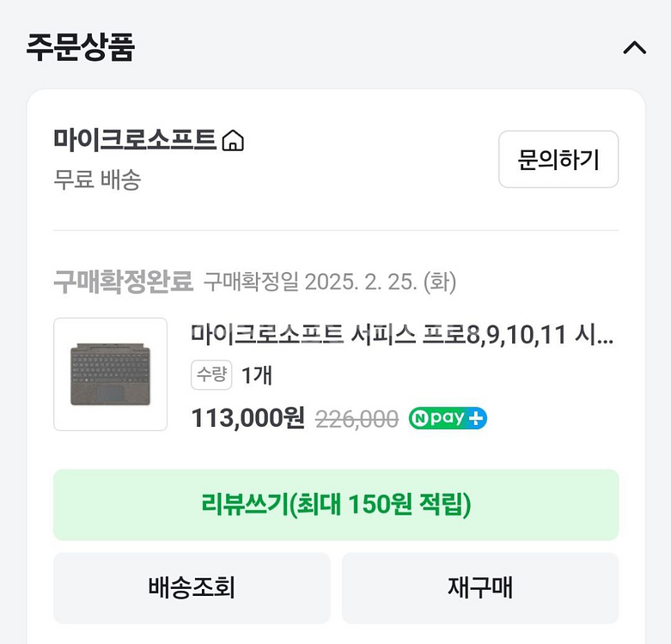
Task: Click the blue plus symbol on Npay badge
Action: (477, 418)
